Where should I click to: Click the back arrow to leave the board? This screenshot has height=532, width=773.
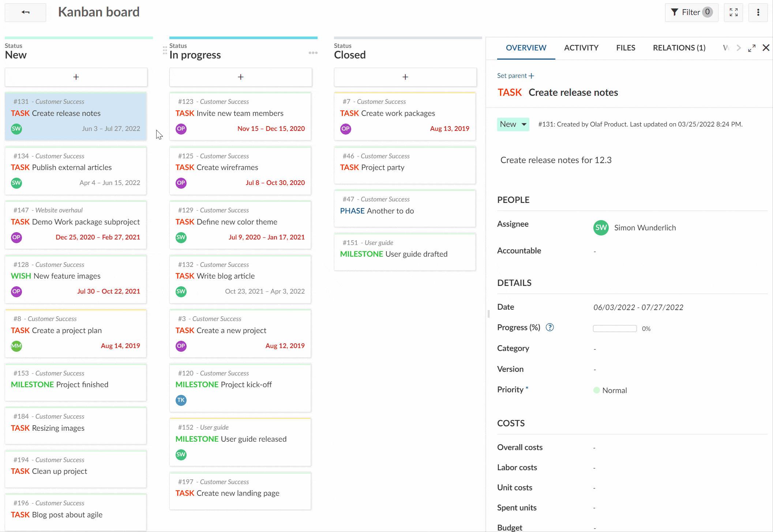pyautogui.click(x=25, y=12)
